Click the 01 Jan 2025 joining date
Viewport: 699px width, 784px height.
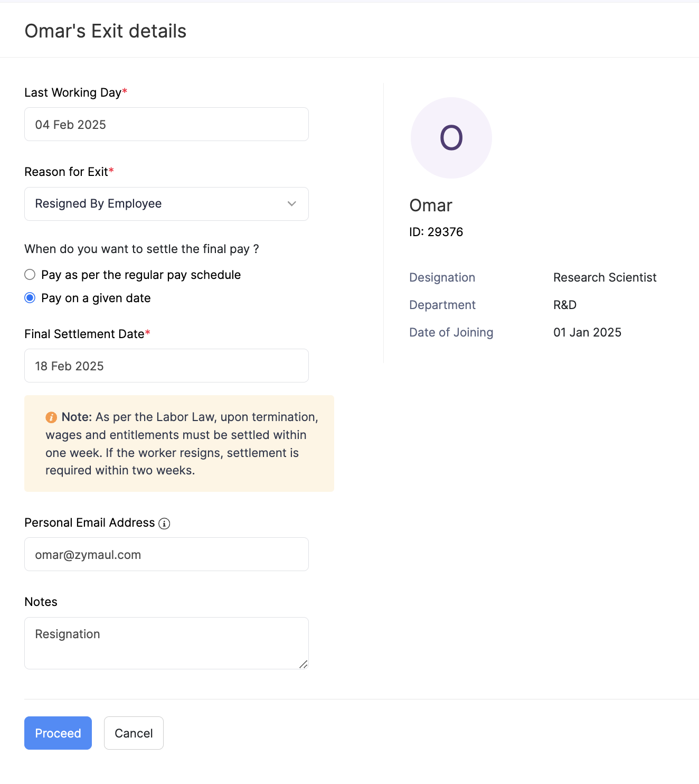pos(587,332)
